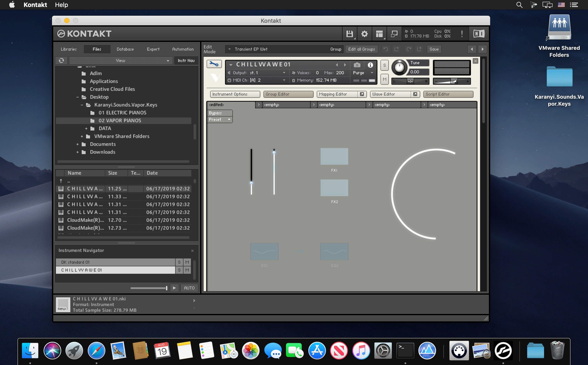This screenshot has height=365, width=588.
Task: Open the script Preset dropdown
Action: coord(220,119)
